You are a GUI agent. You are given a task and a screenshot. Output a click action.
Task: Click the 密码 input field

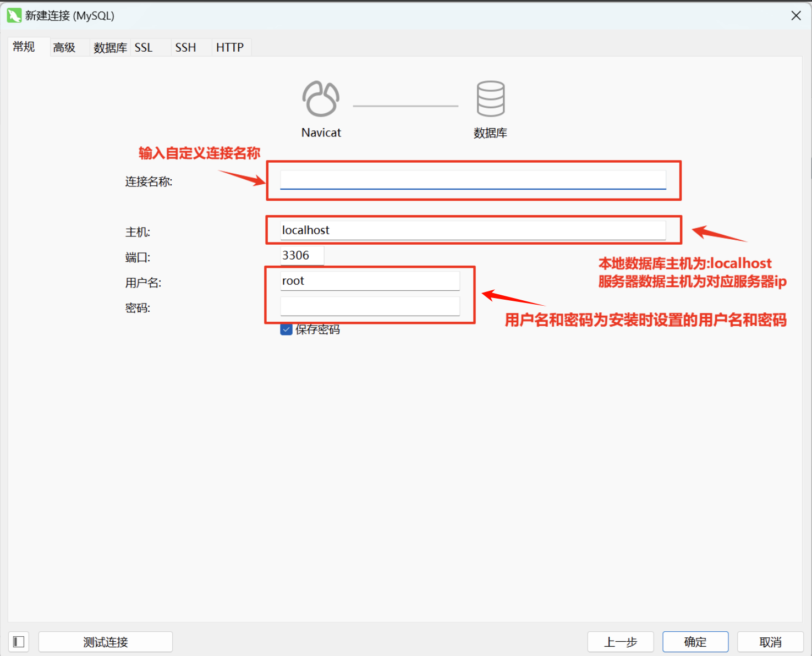tap(370, 306)
